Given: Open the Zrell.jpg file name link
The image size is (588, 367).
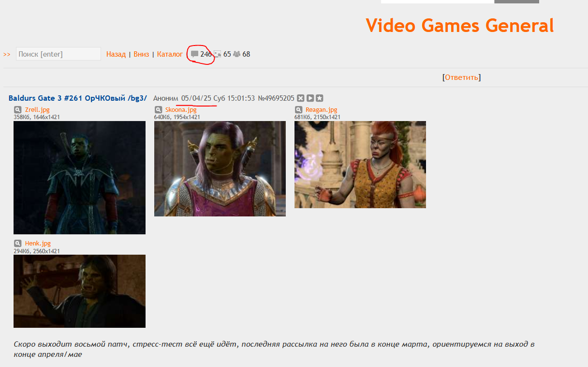Looking at the screenshot, I should click(x=37, y=110).
